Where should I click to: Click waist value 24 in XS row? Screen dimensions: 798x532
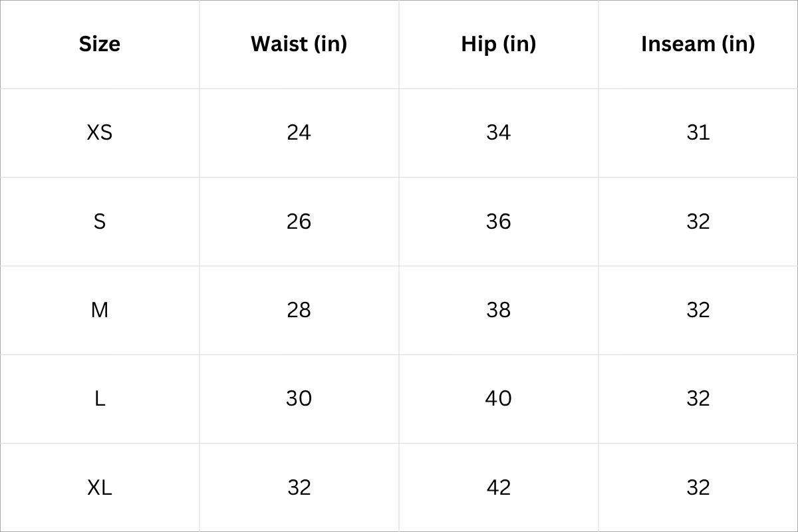tap(299, 132)
